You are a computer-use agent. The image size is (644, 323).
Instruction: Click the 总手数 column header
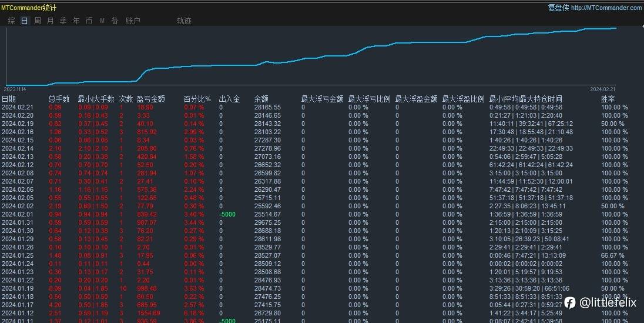[x=59, y=99]
